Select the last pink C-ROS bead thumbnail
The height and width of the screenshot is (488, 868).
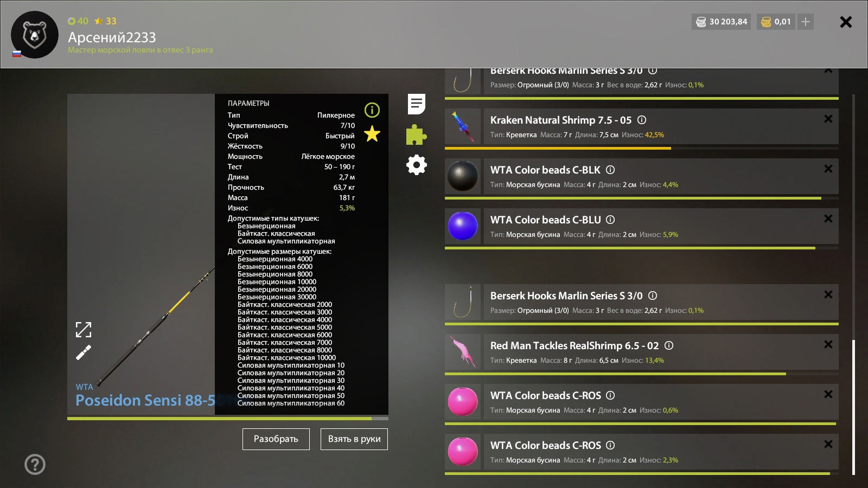coord(463,452)
